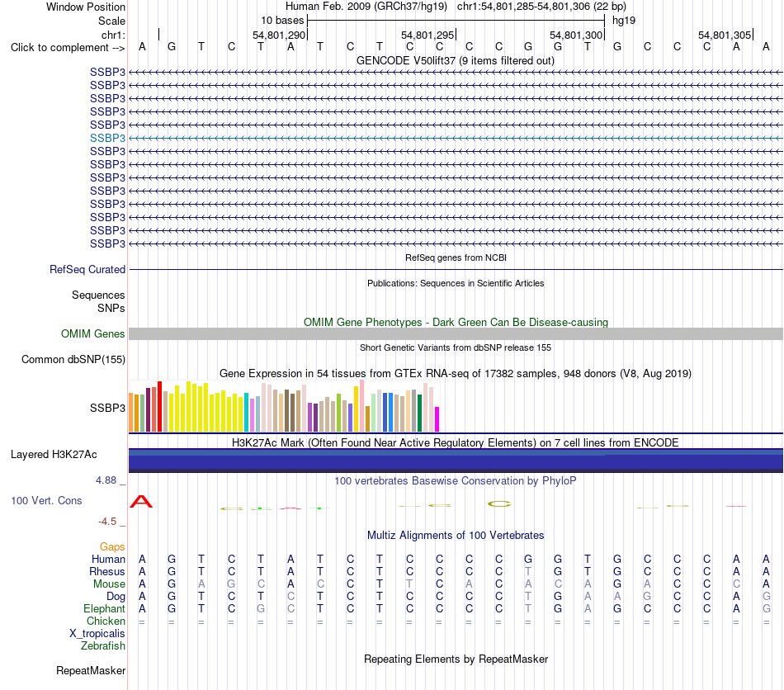Image resolution: width=784 pixels, height=690 pixels.
Task: Click the Chicken alignment row label
Action: [106, 621]
